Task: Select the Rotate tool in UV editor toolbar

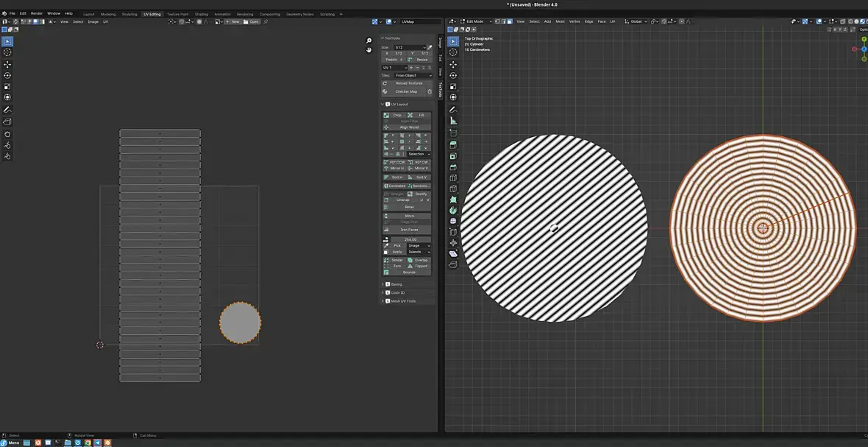Action: [7, 75]
